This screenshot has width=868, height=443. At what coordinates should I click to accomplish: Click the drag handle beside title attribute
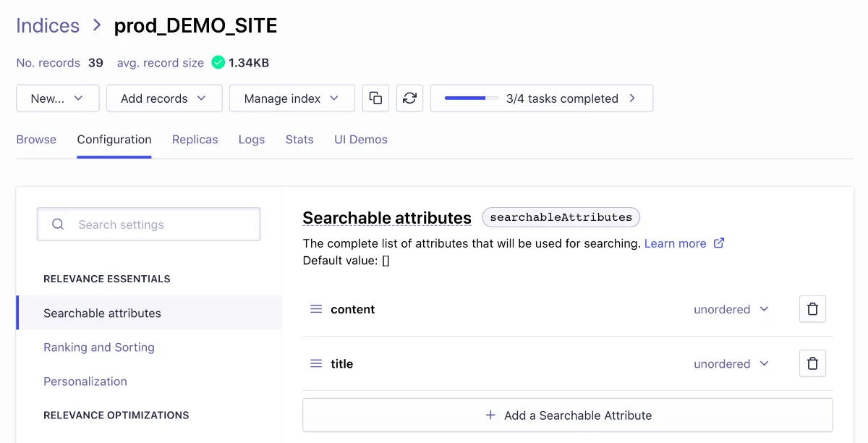coord(316,363)
